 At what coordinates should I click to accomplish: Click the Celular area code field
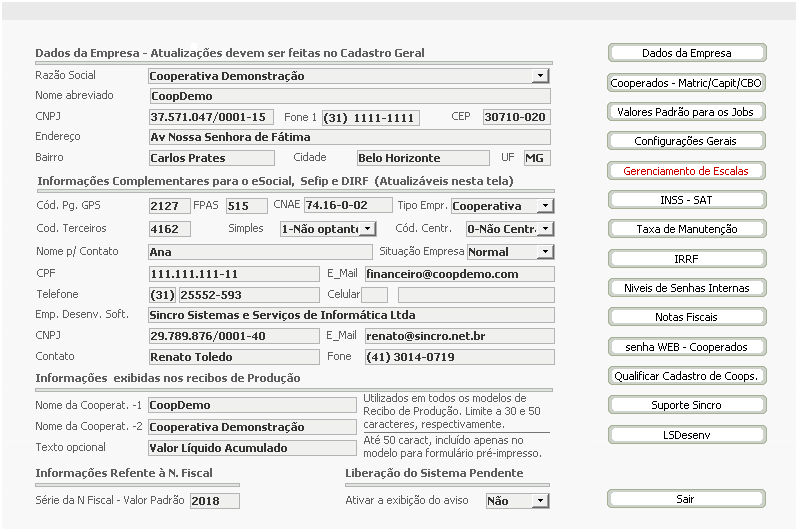tap(374, 295)
